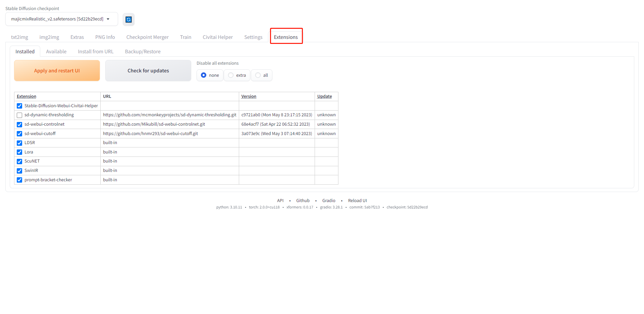644x314 pixels.
Task: Switch to Backup/Restore subtab
Action: pos(143,52)
